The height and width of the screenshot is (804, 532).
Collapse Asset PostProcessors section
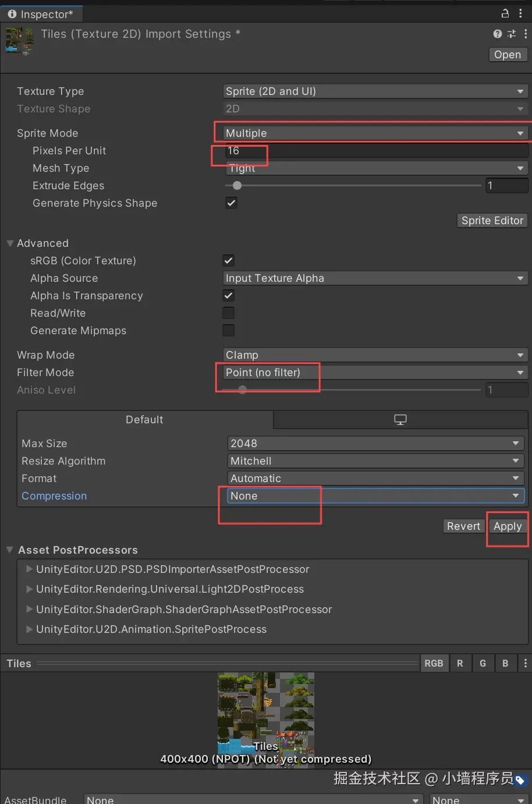pos(10,550)
